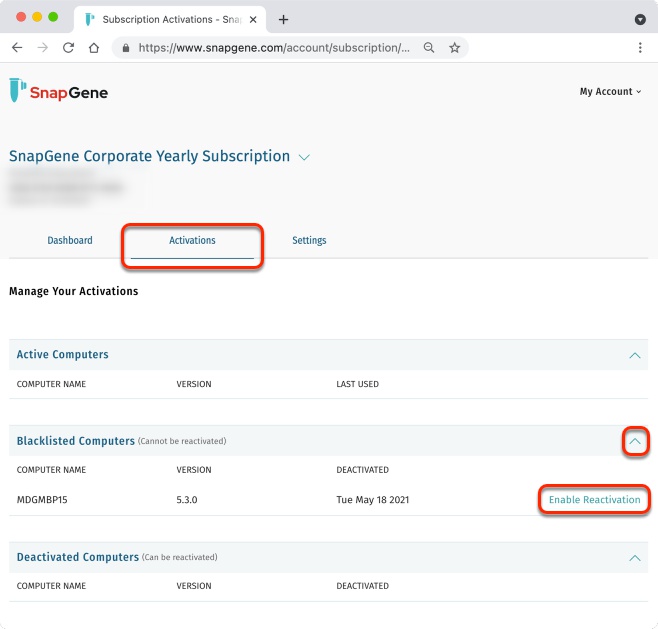Screen dimensions: 658x629
Task: Click the profile dropdown circle in tab bar
Action: (x=640, y=19)
